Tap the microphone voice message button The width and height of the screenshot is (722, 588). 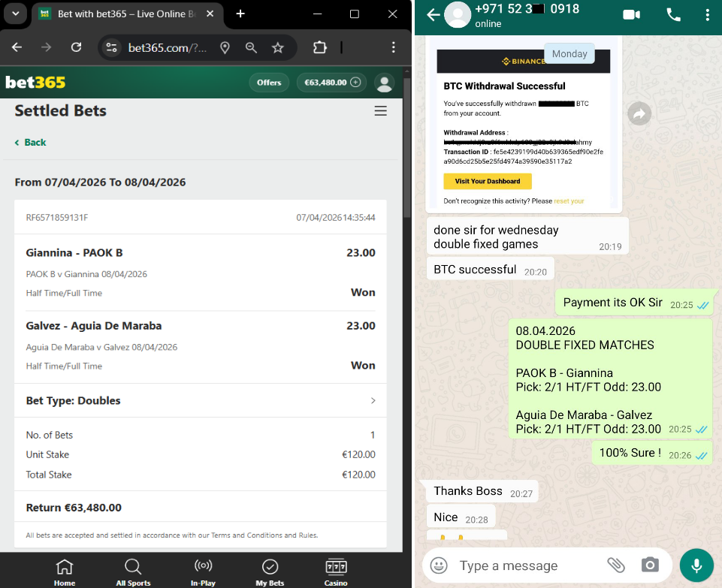click(696, 565)
